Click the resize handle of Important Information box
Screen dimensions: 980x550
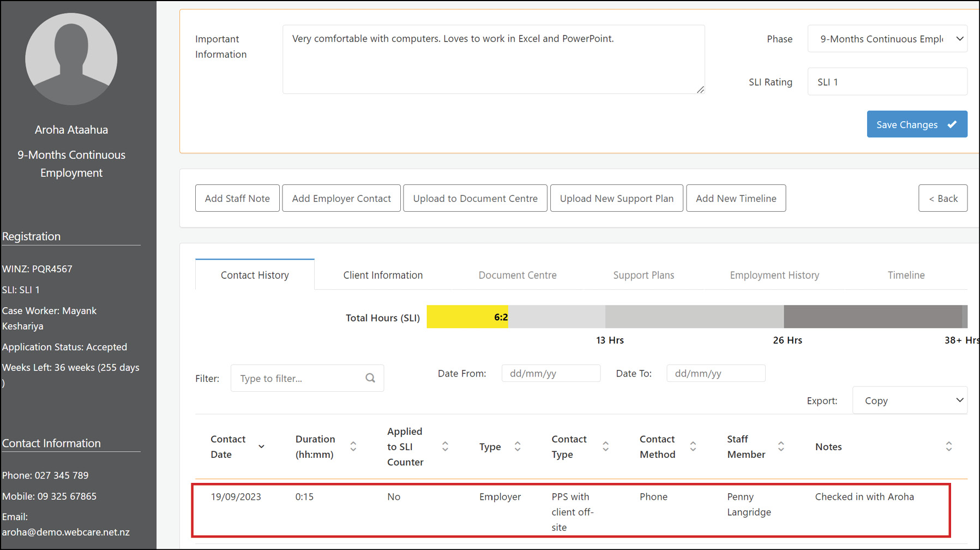(700, 89)
